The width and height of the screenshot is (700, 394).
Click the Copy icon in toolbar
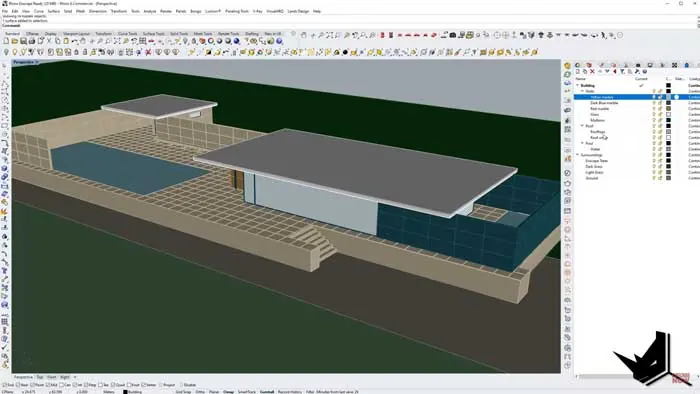click(58, 41)
